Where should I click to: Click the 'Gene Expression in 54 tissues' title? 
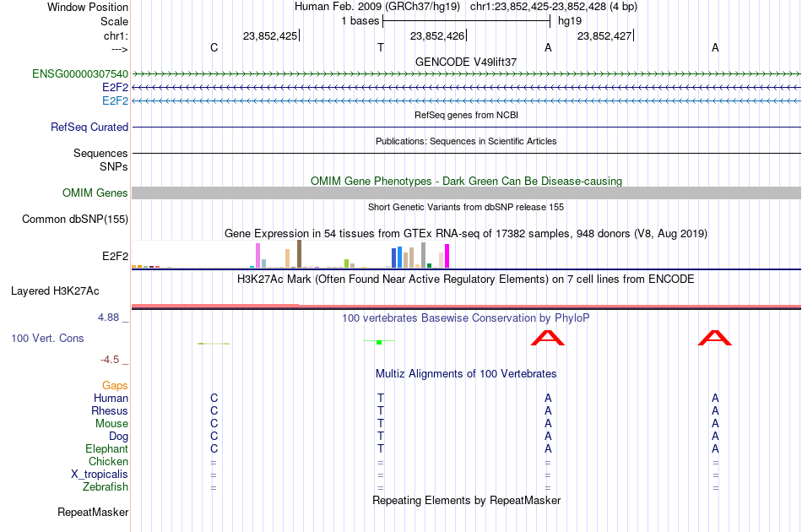click(x=466, y=234)
